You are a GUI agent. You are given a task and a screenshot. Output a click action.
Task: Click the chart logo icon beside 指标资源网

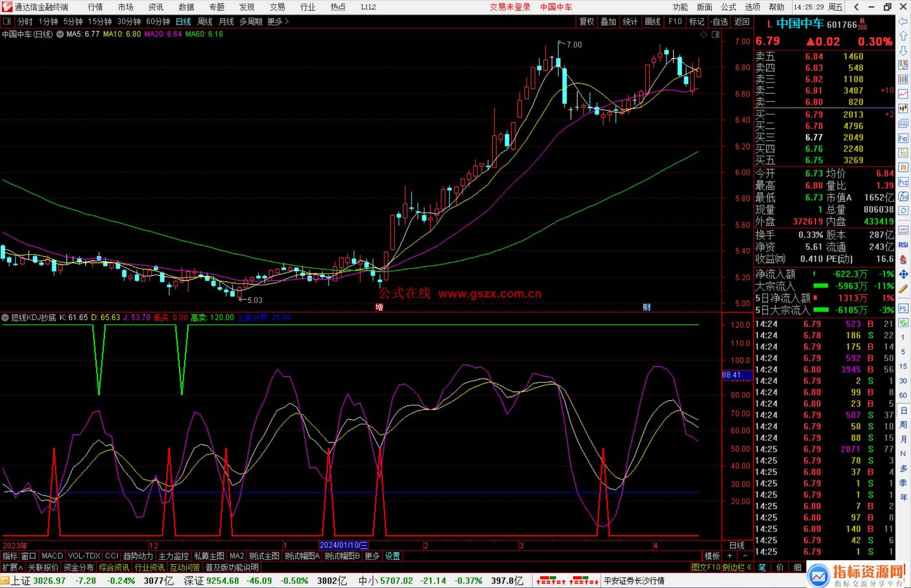[x=818, y=576]
